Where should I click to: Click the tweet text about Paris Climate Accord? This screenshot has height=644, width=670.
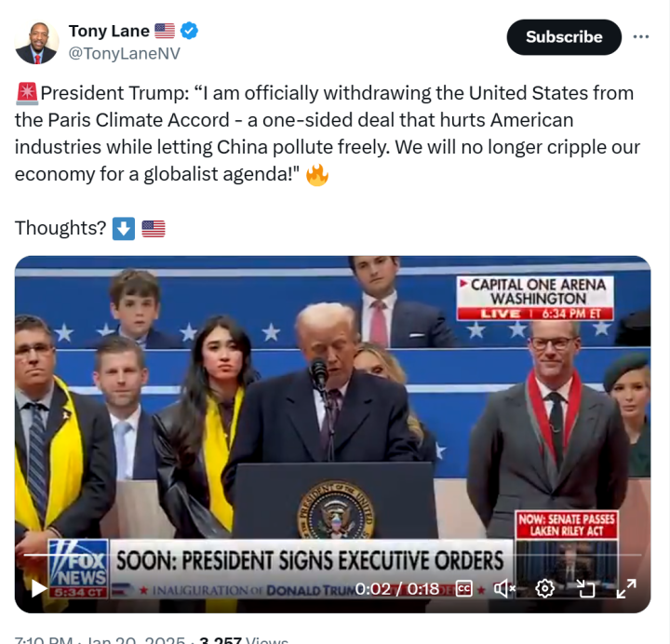point(328,134)
